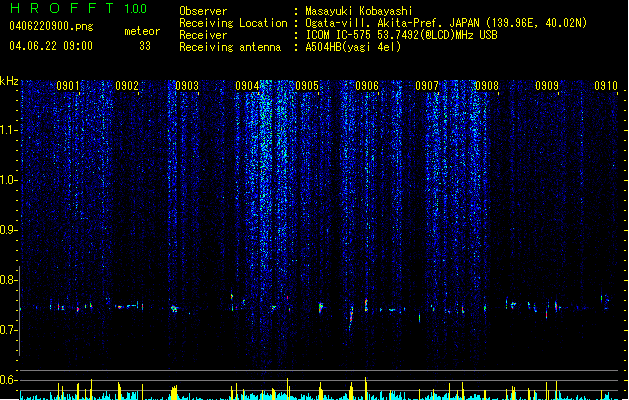Click the 1.1 kHz axis label

[8, 130]
